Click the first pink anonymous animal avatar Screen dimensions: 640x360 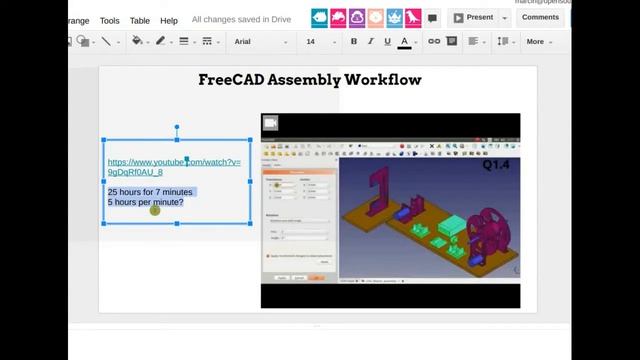(x=338, y=18)
